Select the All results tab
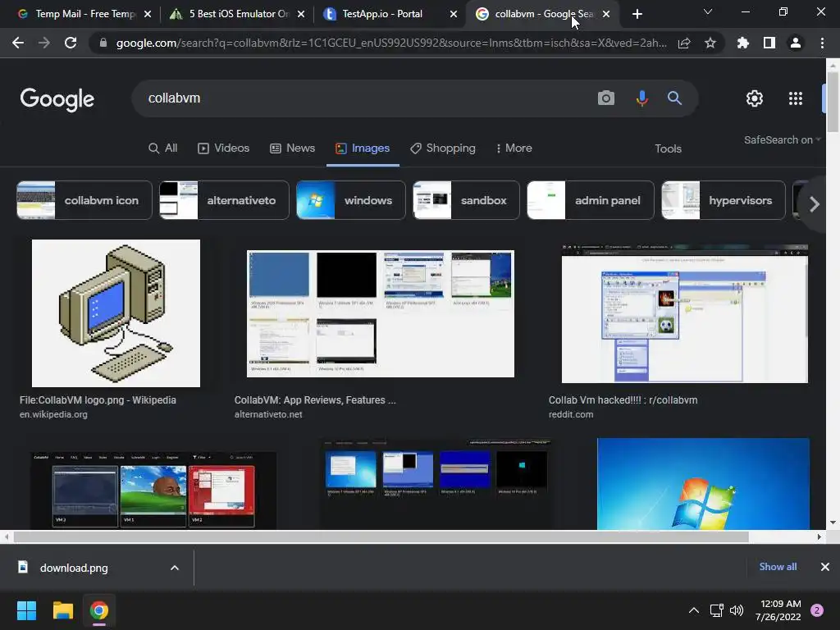The height and width of the screenshot is (630, 840). [x=163, y=148]
